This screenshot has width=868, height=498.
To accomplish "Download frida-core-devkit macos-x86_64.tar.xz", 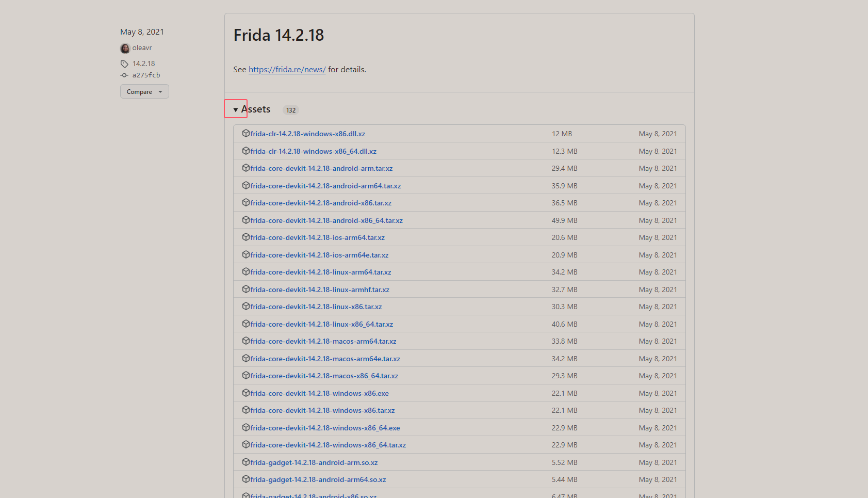I will 324,376.
